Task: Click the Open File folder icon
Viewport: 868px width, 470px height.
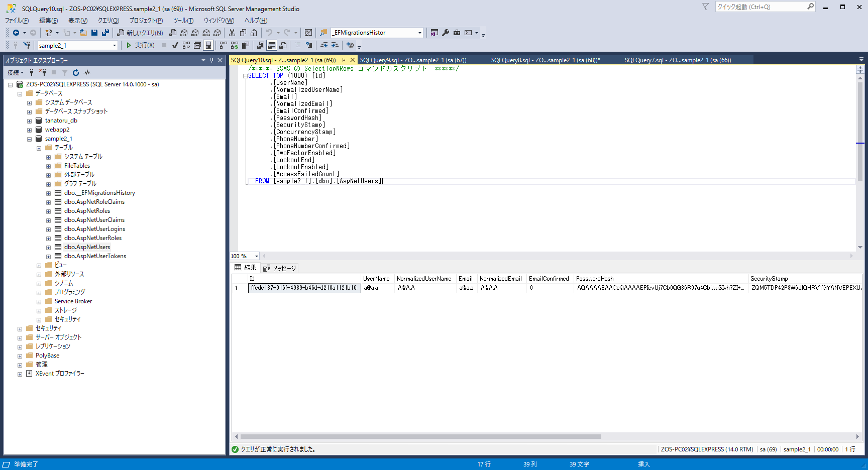Action: coord(83,33)
